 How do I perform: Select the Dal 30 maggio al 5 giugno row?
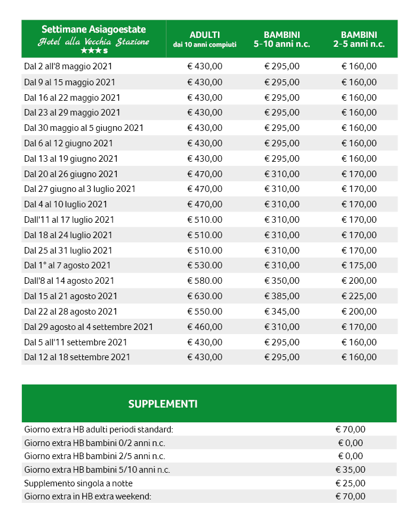pyautogui.click(x=210, y=128)
